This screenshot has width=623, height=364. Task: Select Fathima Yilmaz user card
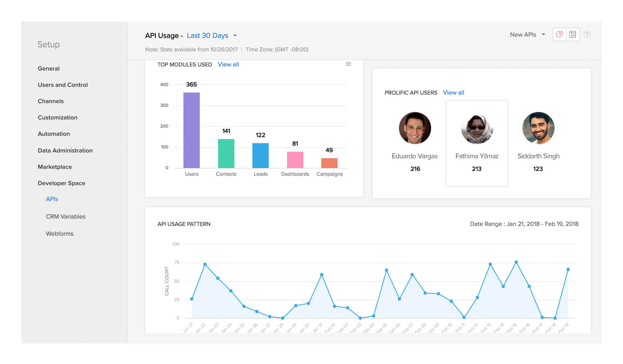click(x=476, y=143)
